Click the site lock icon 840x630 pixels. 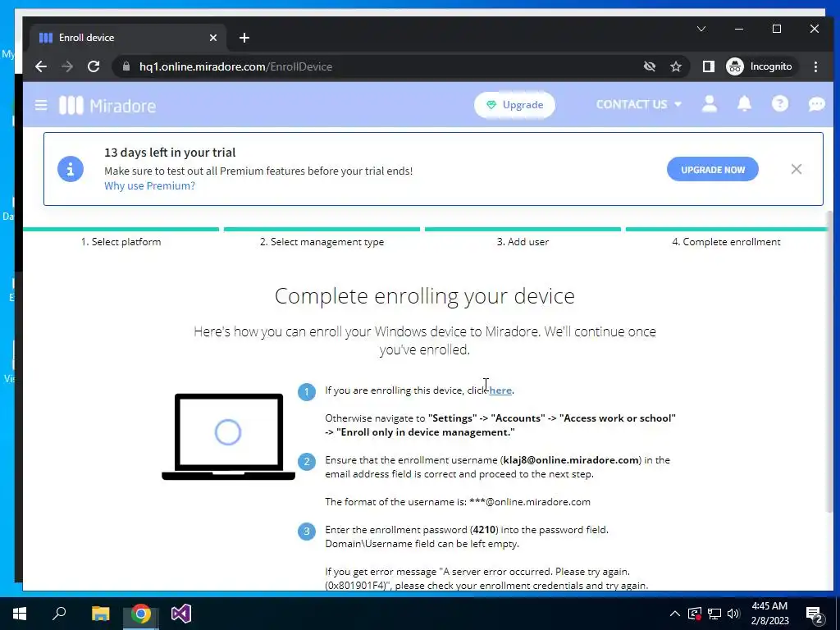tap(126, 66)
